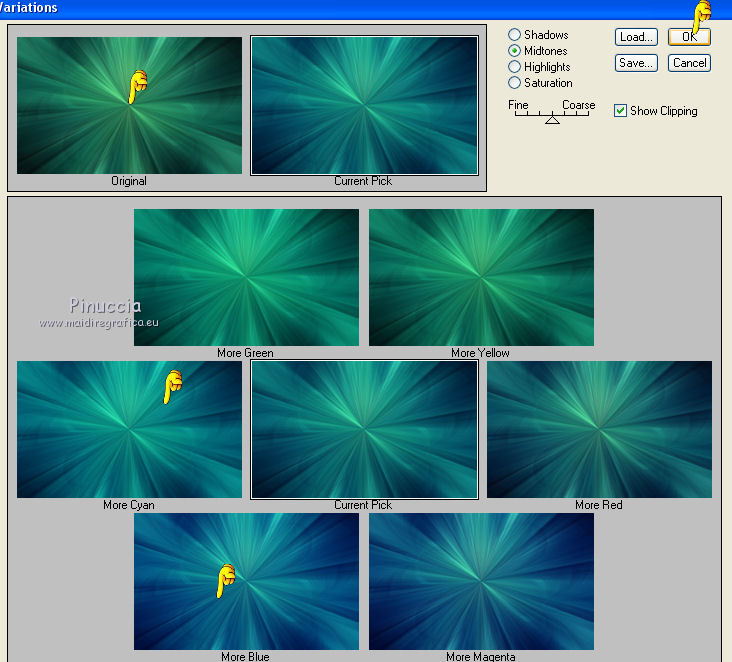Click the More Cyan thumbnail
The height and width of the screenshot is (662, 732).
pyautogui.click(x=129, y=430)
